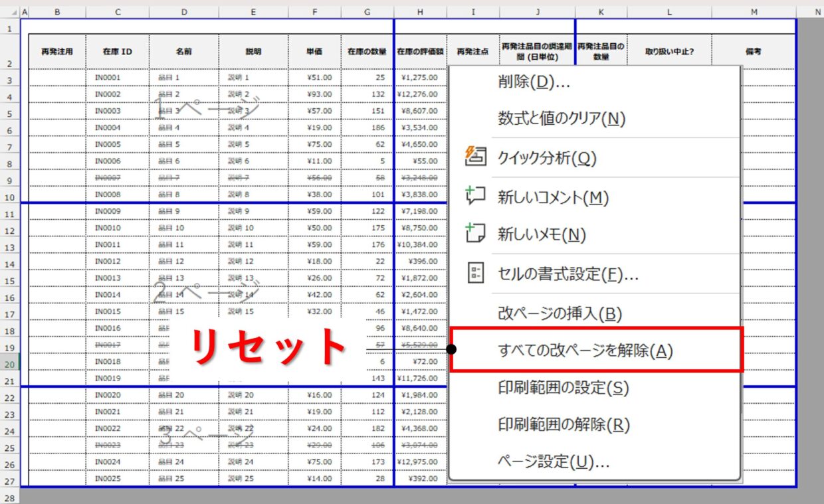This screenshot has height=504, width=824.
Task: Click the ¥14.00 unit price cell
Action: [315, 478]
